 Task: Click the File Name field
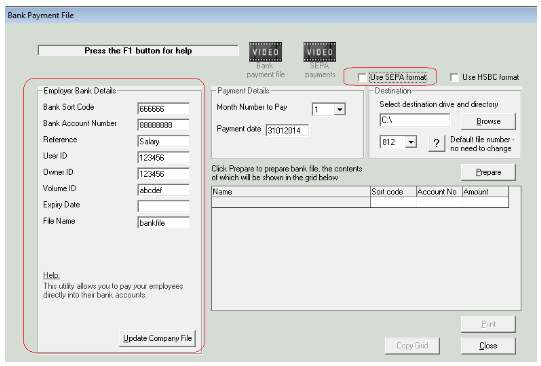(163, 222)
